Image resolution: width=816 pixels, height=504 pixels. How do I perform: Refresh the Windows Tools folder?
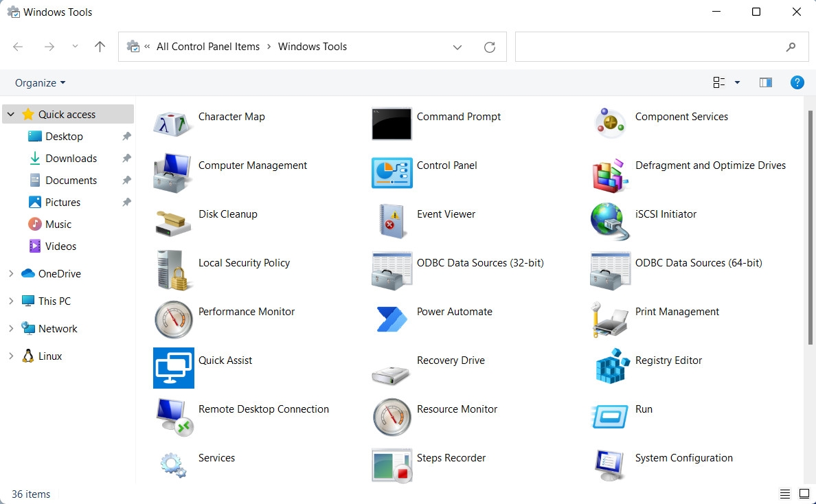click(490, 47)
